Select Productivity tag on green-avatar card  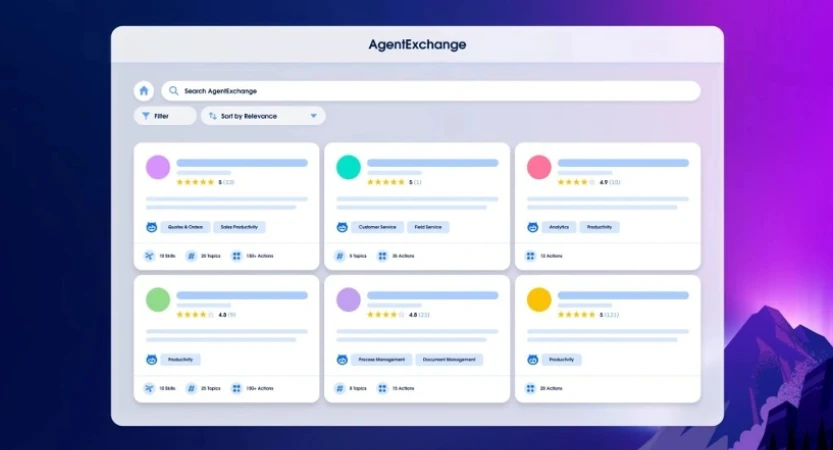(x=181, y=360)
